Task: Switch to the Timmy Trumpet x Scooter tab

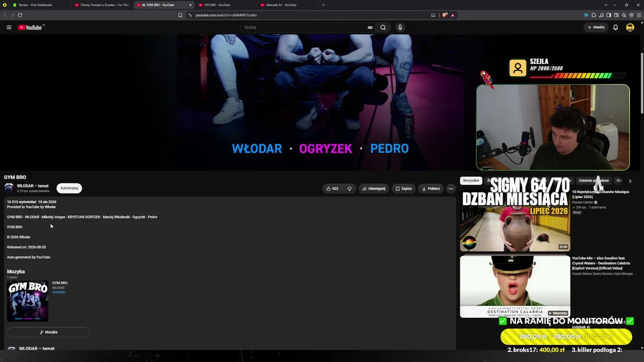Action: 102,5
